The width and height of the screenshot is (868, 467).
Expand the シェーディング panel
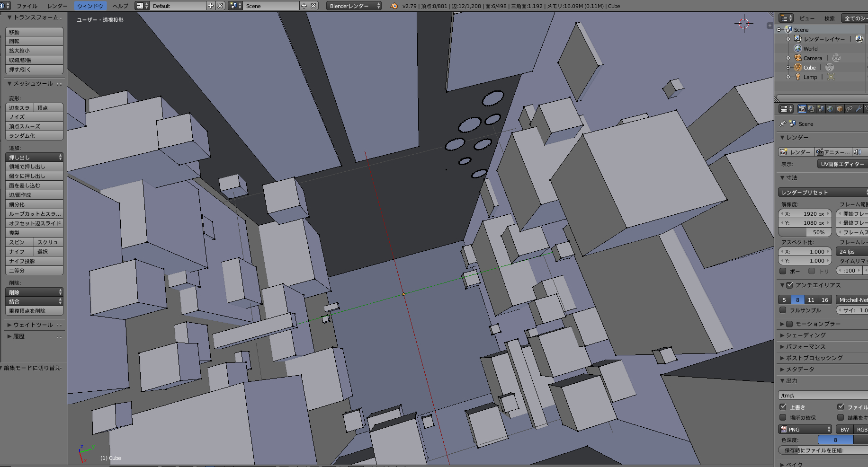(x=805, y=335)
